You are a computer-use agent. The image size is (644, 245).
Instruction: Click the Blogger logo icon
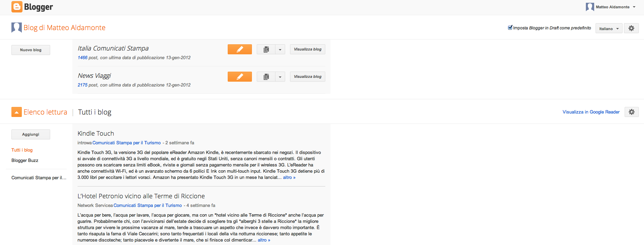click(17, 7)
